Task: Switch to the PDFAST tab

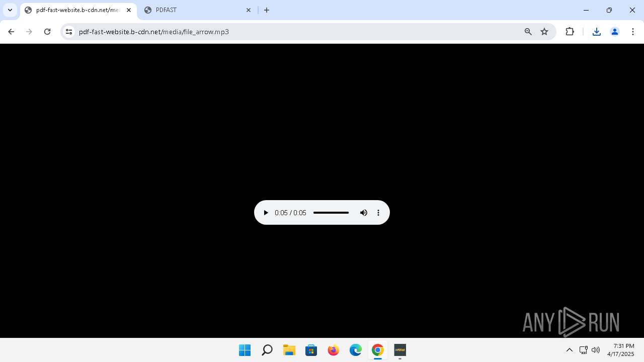Action: pyautogui.click(x=198, y=10)
